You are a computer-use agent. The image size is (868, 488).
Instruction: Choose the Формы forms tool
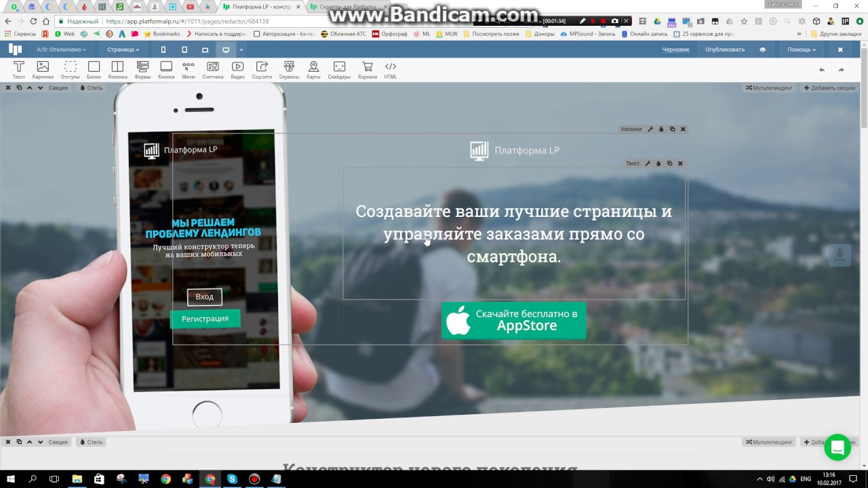[x=142, y=70]
